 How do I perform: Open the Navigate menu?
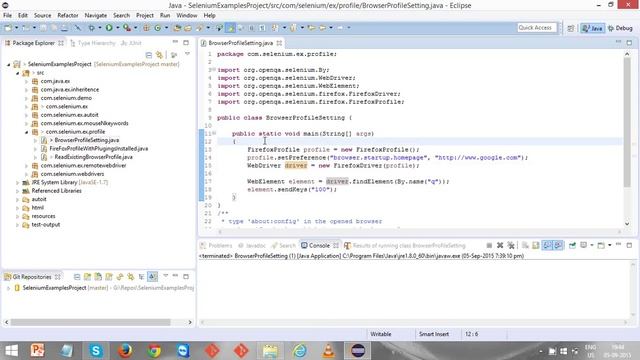click(96, 16)
